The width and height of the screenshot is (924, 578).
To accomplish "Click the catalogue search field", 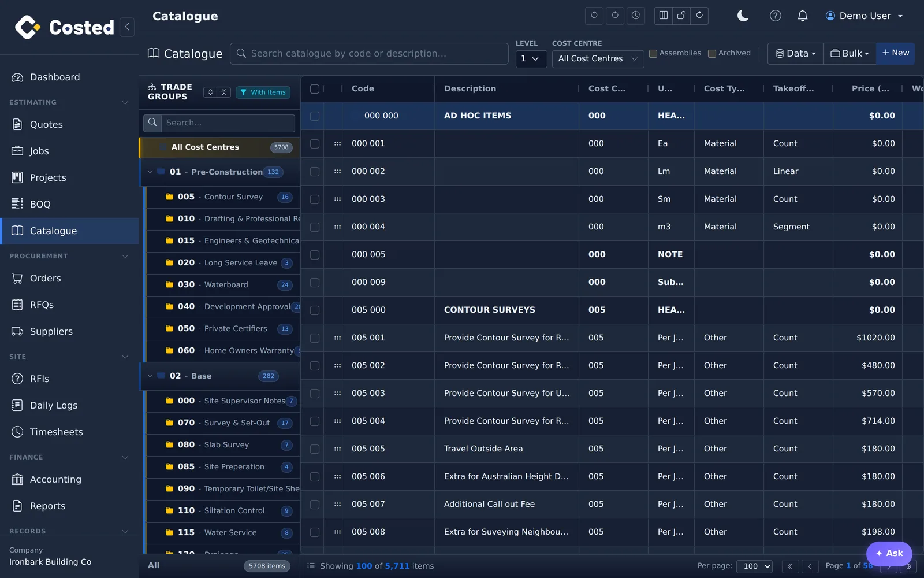I will (x=369, y=53).
